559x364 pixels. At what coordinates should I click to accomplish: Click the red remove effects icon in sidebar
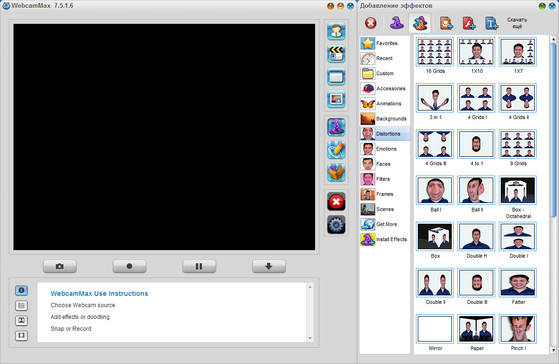pyautogui.click(x=336, y=202)
